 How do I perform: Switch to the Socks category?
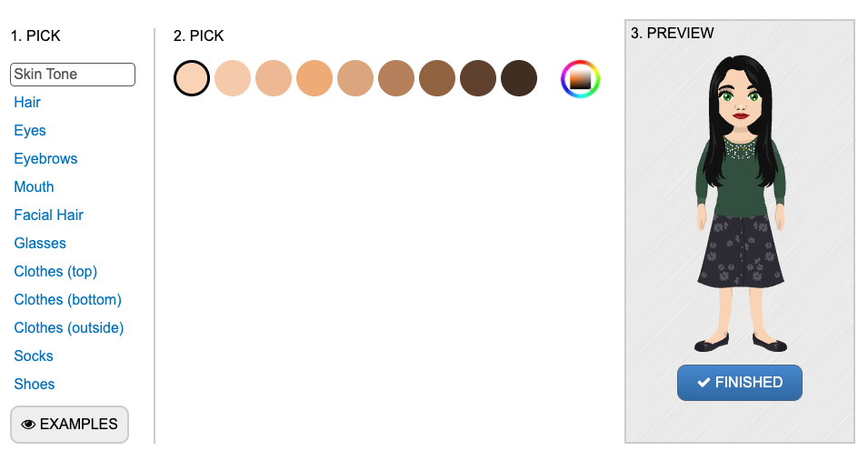point(34,356)
